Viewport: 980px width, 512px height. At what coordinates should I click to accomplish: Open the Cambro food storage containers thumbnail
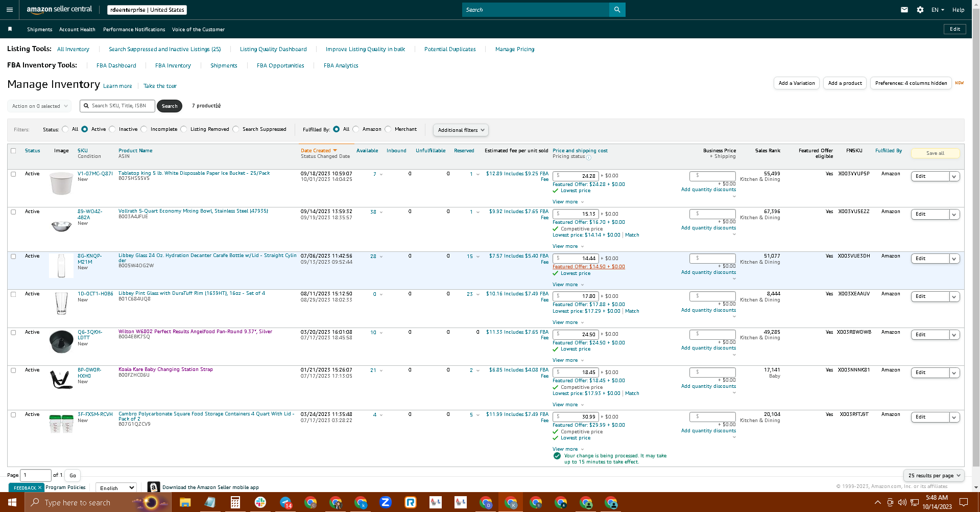pyautogui.click(x=61, y=424)
